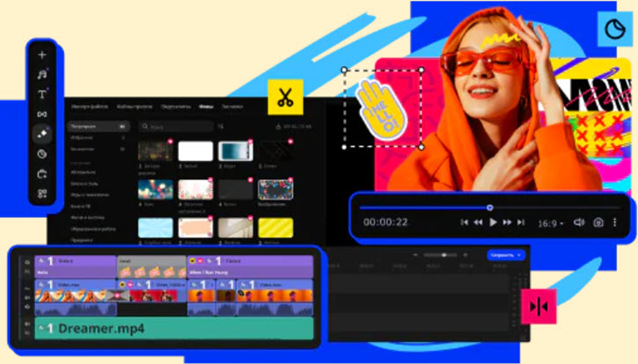638x364 pixels.
Task: Select the highlighted sparkle effects tool
Action: pyautogui.click(x=42, y=134)
